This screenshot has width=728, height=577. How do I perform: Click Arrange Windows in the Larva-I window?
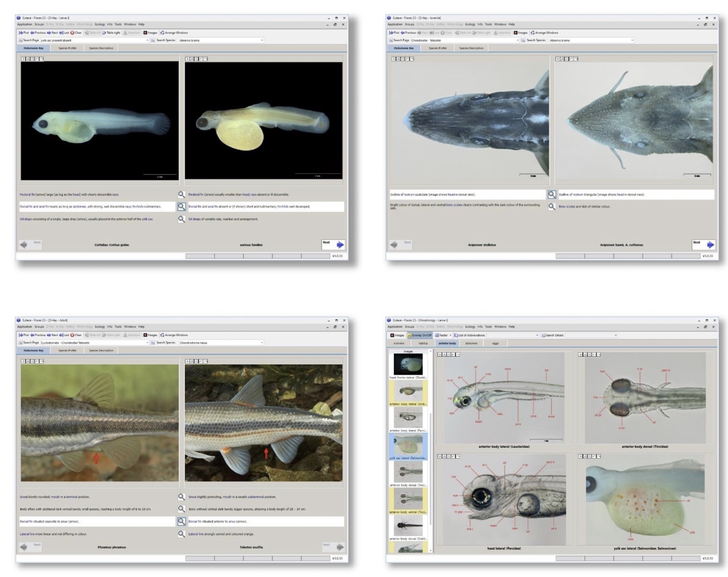tap(174, 33)
